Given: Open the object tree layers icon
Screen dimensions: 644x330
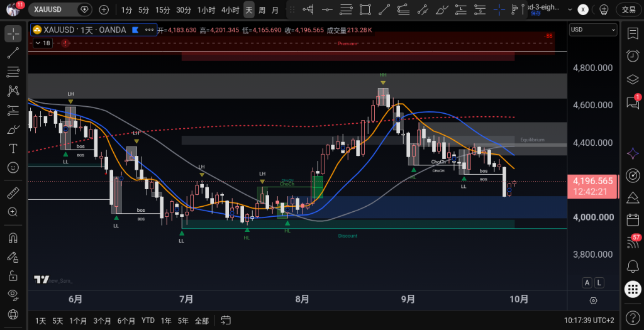Looking at the screenshot, I should tap(633, 79).
